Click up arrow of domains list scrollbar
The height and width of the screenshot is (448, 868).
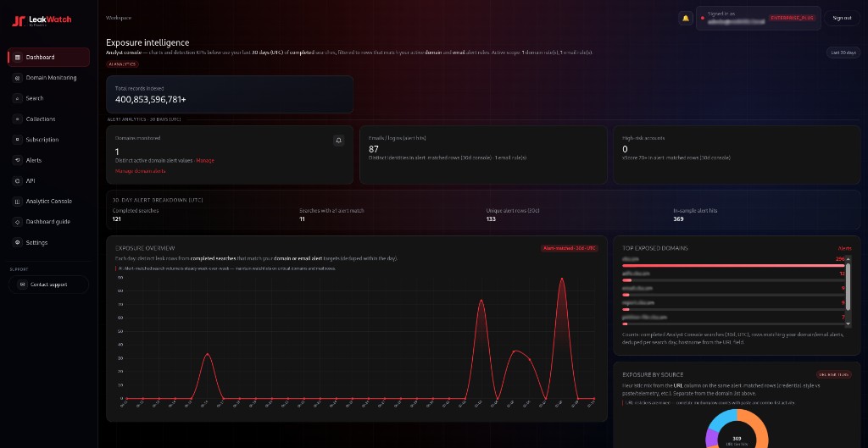[x=848, y=257]
